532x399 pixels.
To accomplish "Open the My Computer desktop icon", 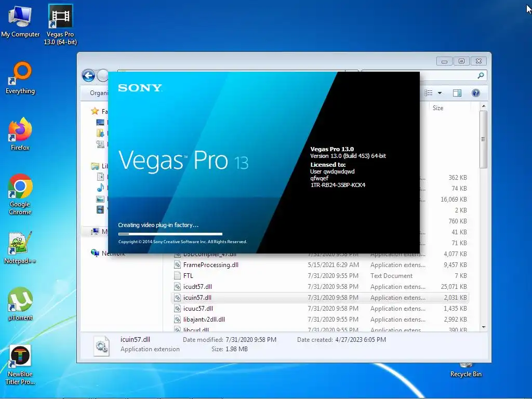I will point(20,21).
